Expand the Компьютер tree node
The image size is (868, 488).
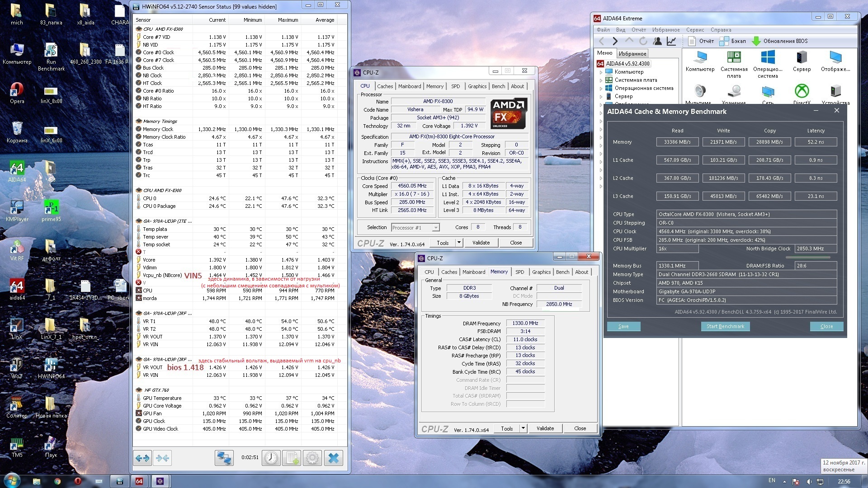click(601, 72)
